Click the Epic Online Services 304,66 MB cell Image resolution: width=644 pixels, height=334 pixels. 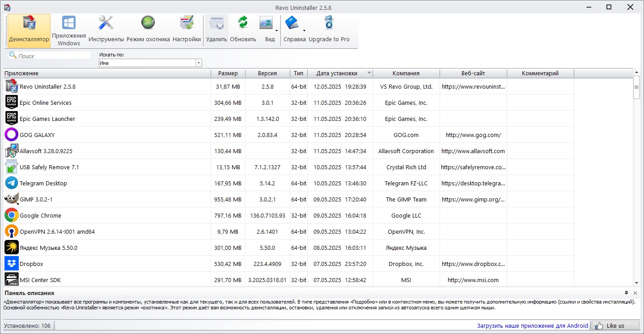click(228, 103)
